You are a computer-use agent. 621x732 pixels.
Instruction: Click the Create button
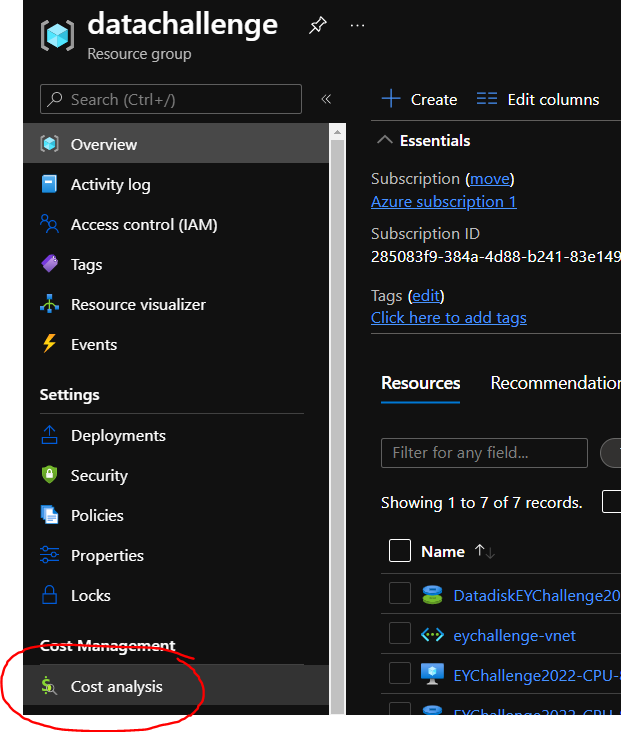click(x=419, y=99)
